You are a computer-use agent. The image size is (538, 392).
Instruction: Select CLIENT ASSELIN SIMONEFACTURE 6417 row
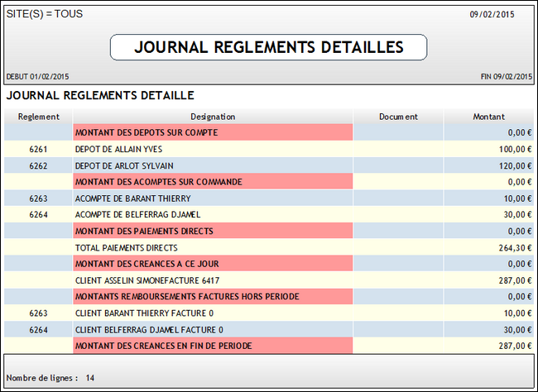147,280
